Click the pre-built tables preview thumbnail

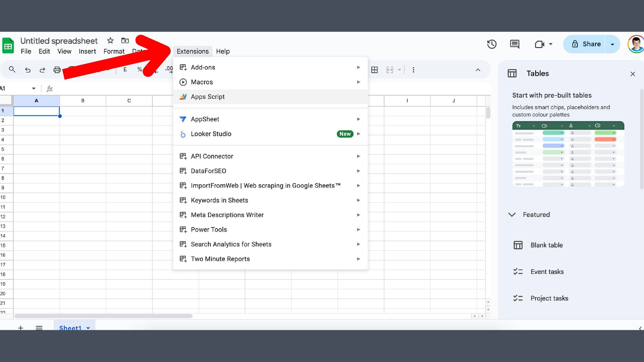[568, 154]
